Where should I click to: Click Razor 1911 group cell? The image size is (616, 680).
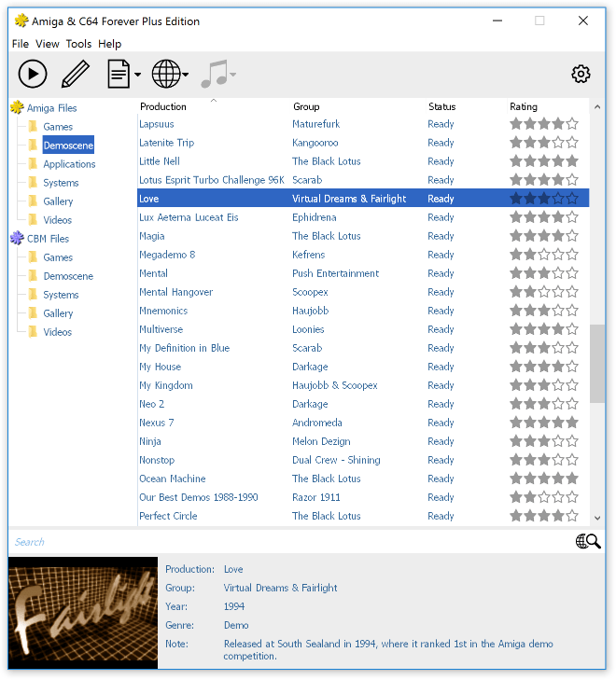[x=316, y=497]
